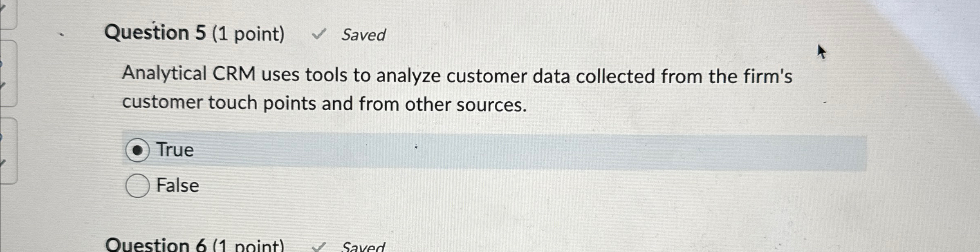Click the Saved checkmark icon beside Question 5

point(320,35)
